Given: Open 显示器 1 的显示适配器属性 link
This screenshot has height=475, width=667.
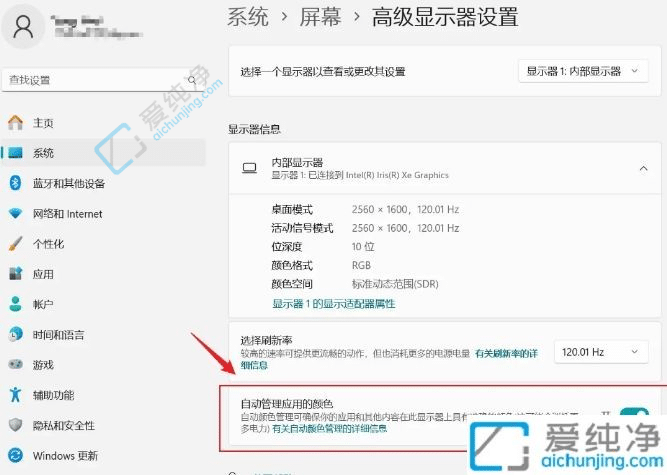Looking at the screenshot, I should [334, 304].
